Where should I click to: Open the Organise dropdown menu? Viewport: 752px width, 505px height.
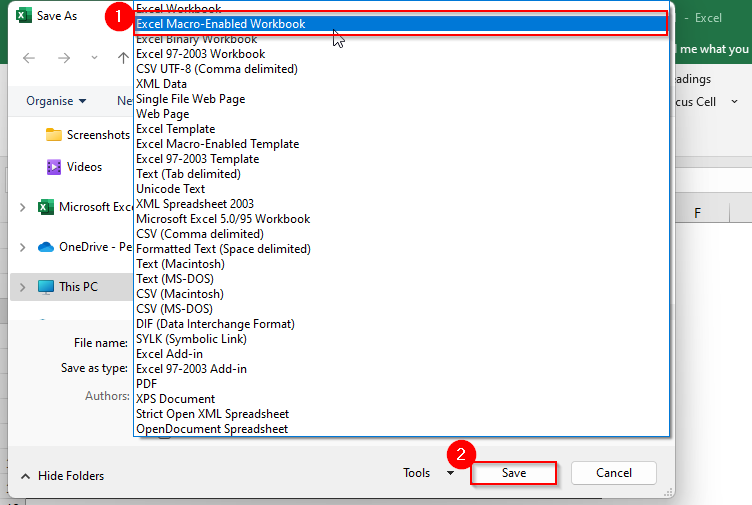point(56,101)
